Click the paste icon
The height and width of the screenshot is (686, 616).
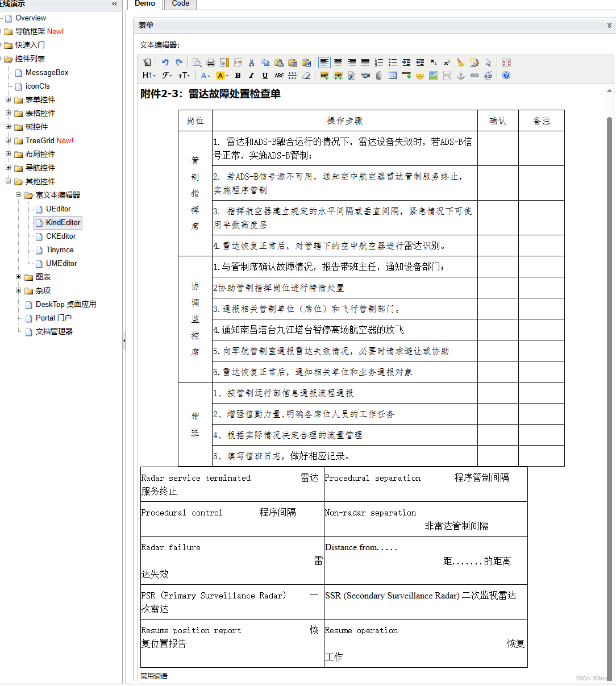pos(279,63)
